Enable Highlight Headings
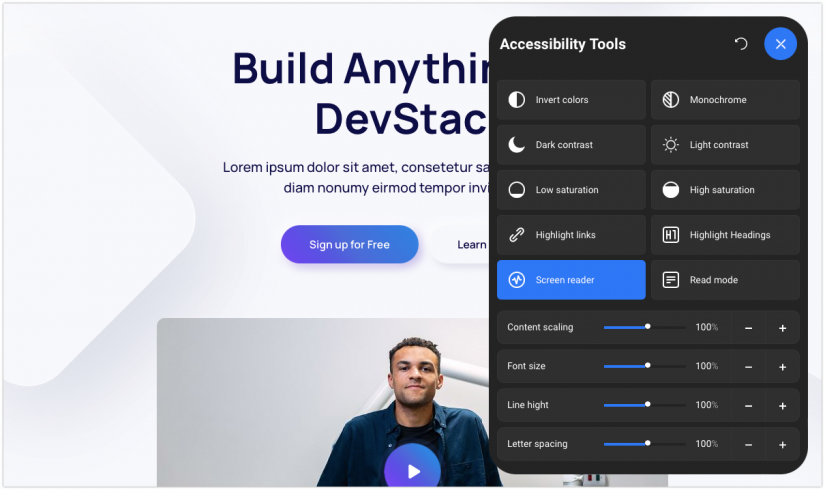The width and height of the screenshot is (825, 490). pos(725,235)
